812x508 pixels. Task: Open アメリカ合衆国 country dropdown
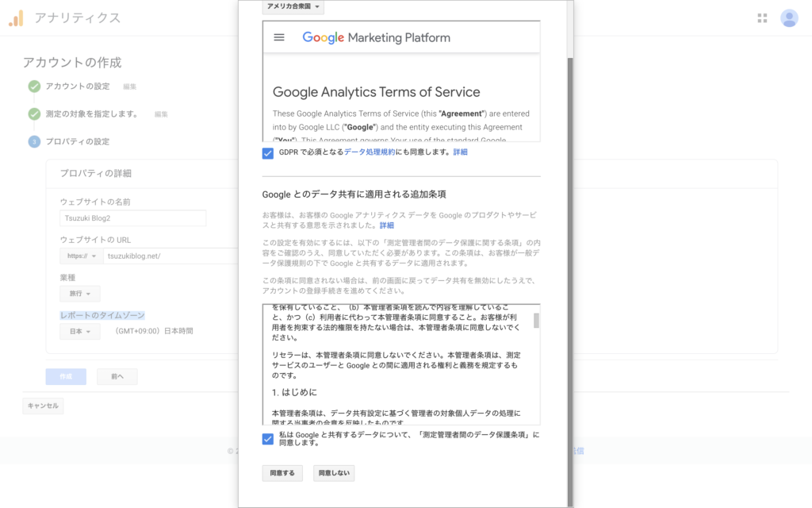(x=293, y=6)
